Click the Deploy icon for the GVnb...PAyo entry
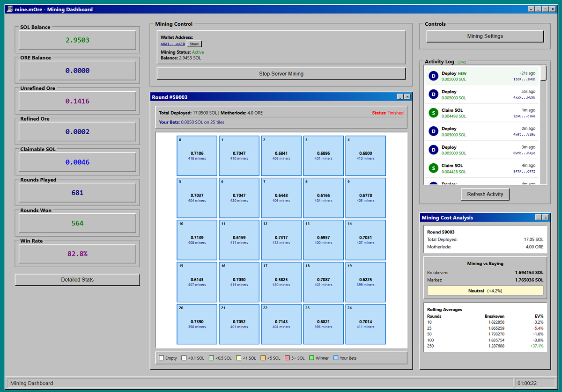 (x=433, y=150)
